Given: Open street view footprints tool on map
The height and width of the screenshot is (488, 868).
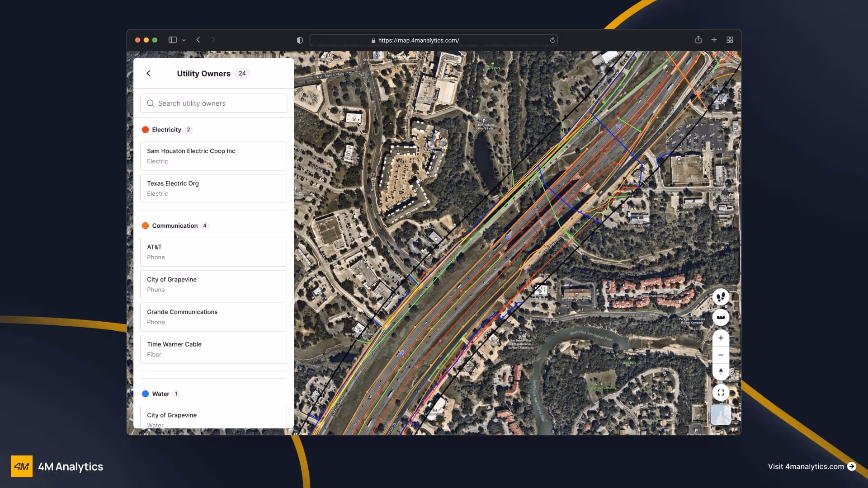Looking at the screenshot, I should (721, 297).
